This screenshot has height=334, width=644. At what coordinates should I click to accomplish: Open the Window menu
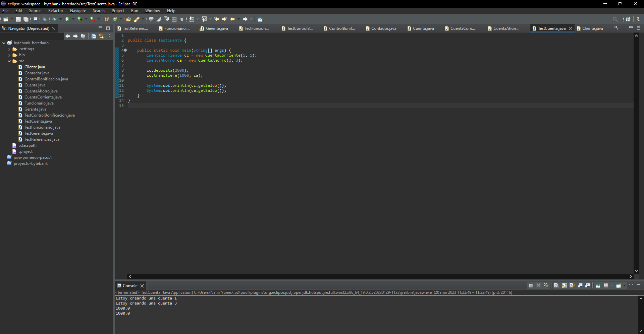pyautogui.click(x=153, y=11)
